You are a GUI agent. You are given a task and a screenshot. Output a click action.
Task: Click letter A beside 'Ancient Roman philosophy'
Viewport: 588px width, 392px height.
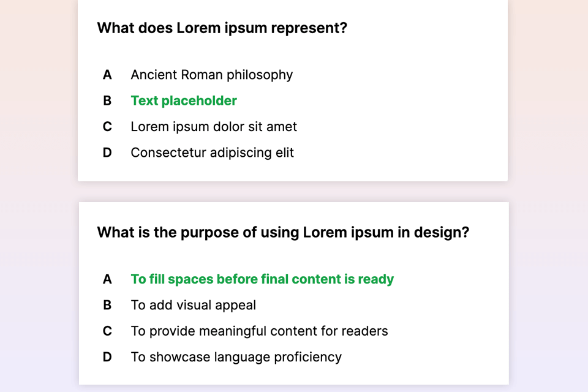(107, 75)
